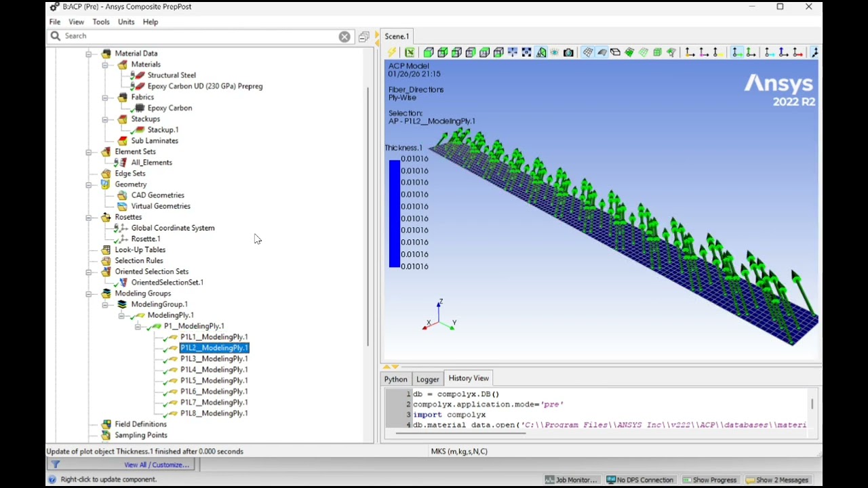
Task: Click the white wireframe box icon
Action: 616,52
